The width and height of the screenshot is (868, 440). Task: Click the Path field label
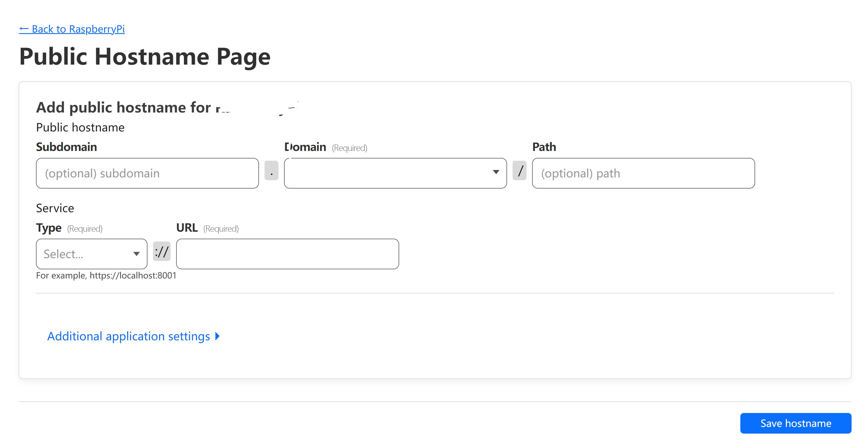(x=544, y=147)
